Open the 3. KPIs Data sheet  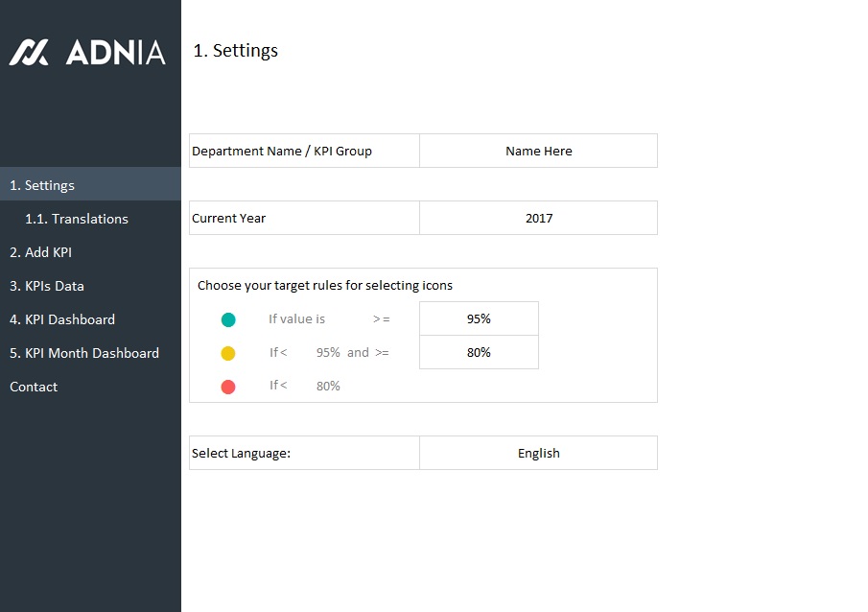pos(47,286)
